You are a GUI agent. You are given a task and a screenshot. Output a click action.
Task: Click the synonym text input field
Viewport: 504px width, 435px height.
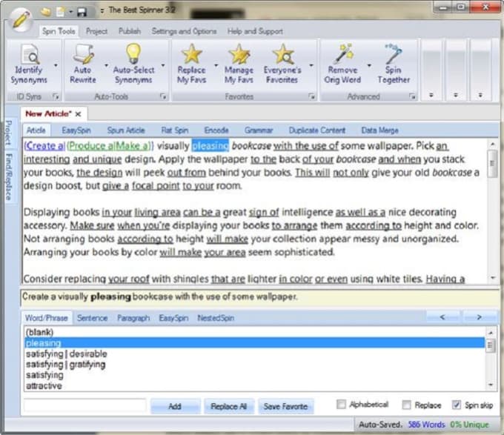click(x=85, y=405)
